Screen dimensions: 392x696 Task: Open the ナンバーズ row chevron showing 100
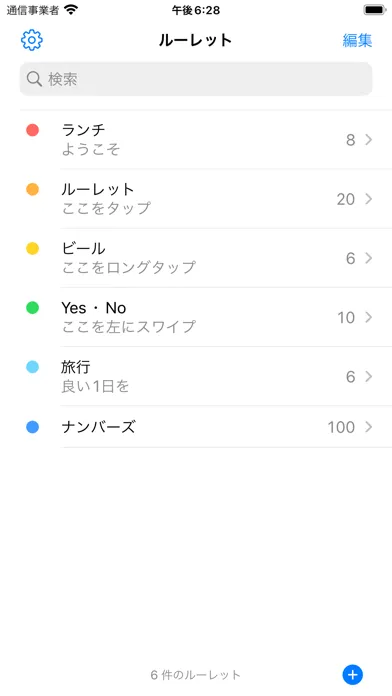[368, 427]
